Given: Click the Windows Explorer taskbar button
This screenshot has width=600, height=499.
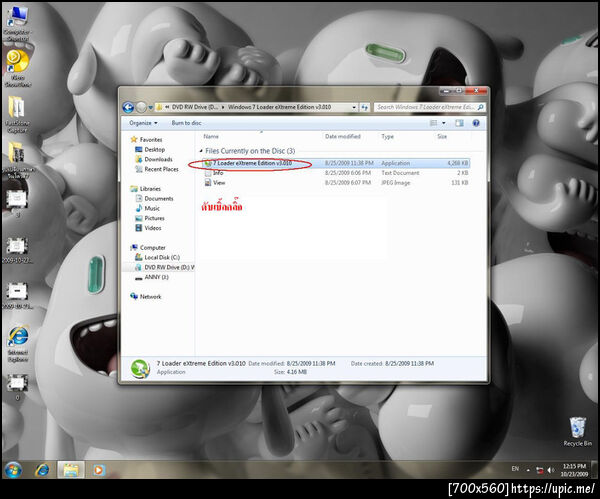Looking at the screenshot, I should pyautogui.click(x=71, y=470).
